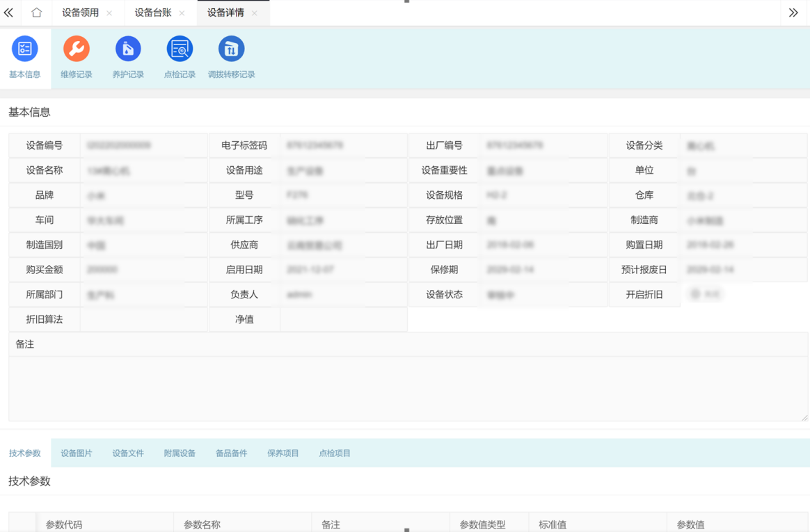Switch to the 设备领用 tab
The image size is (810, 532).
pyautogui.click(x=80, y=13)
